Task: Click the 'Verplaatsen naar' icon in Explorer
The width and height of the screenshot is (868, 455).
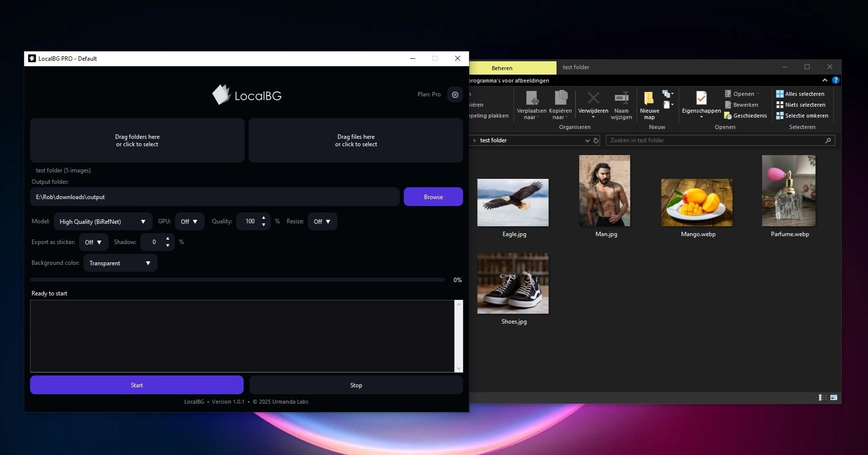Action: point(532,98)
